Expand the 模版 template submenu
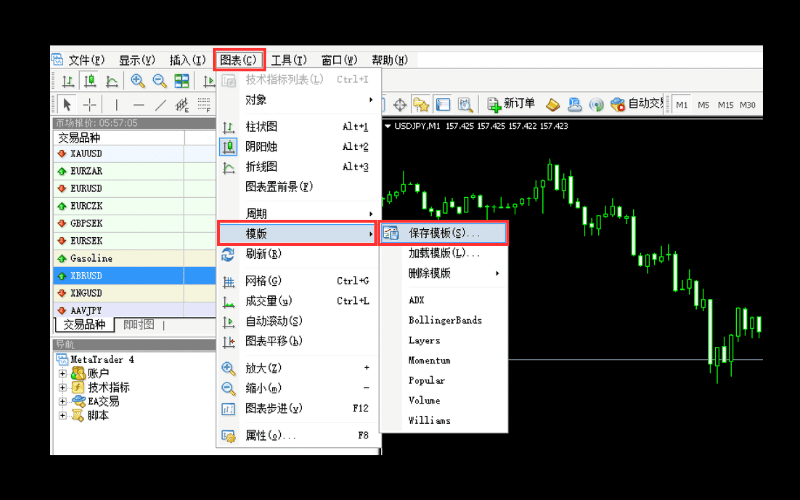Image resolution: width=800 pixels, height=500 pixels. [297, 234]
